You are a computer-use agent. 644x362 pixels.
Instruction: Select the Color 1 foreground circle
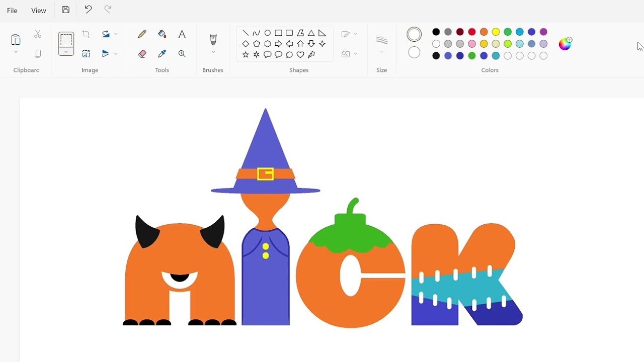414,34
